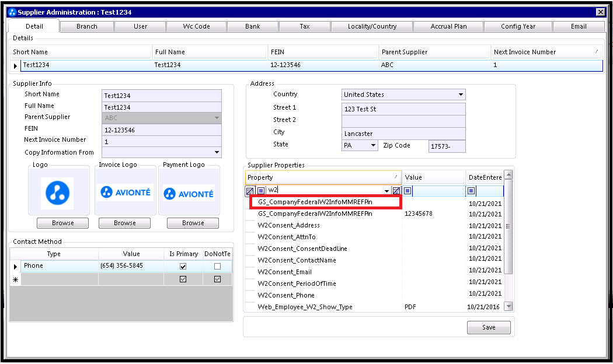This screenshot has height=364, width=613.
Task: Sort by the Property column header
Action: click(x=323, y=177)
